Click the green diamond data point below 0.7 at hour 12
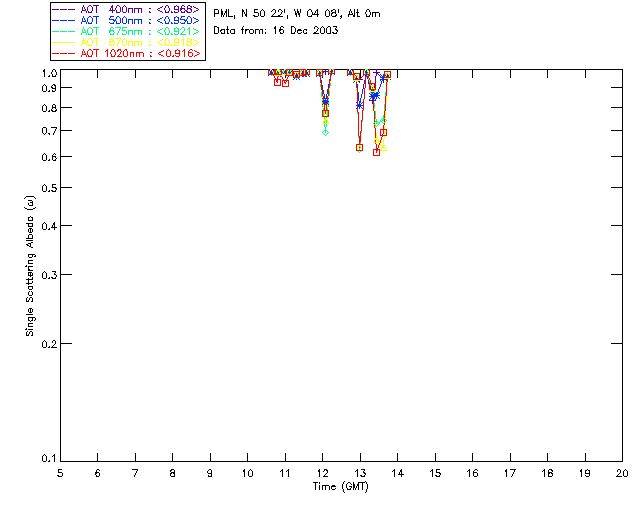The image size is (640, 512). pyautogui.click(x=325, y=132)
